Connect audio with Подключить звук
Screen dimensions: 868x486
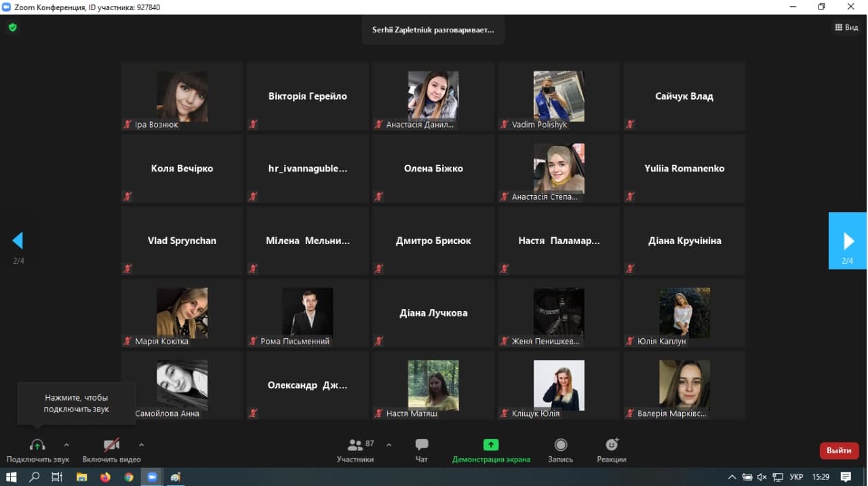pos(37,445)
